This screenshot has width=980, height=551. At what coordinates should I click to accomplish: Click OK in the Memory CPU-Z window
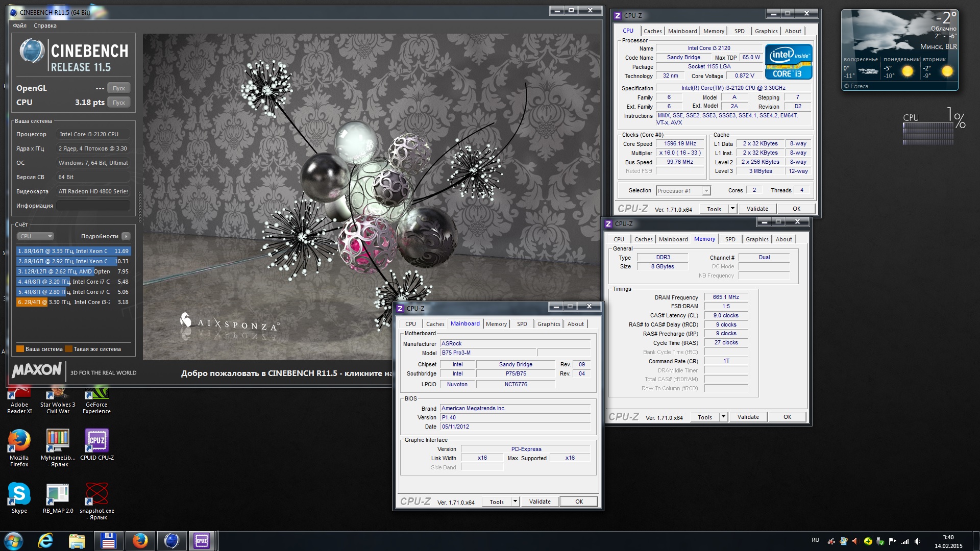click(787, 417)
